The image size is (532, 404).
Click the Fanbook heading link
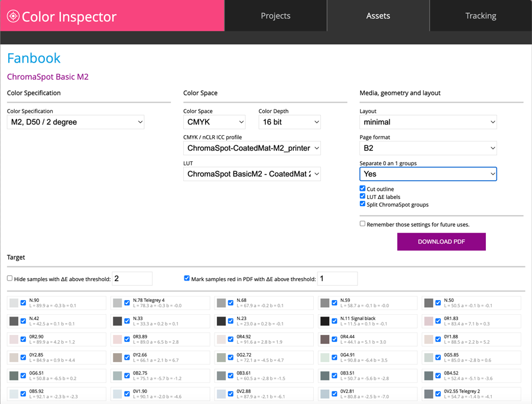click(x=34, y=58)
